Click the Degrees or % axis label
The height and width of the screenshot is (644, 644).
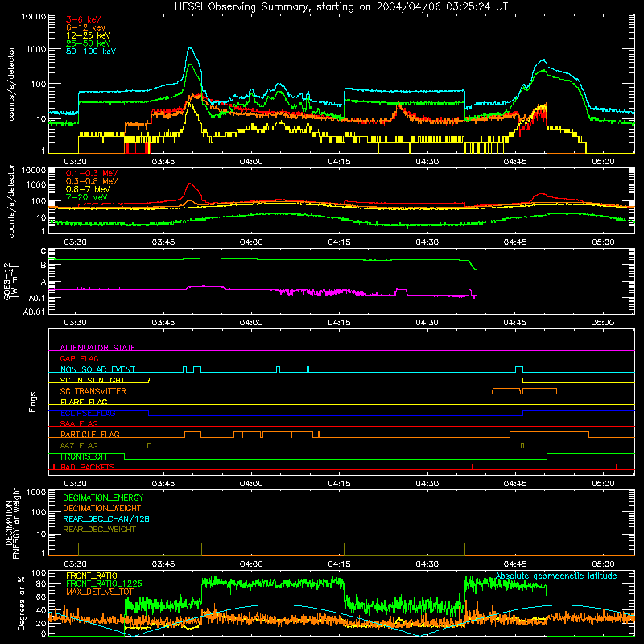tap(21, 603)
